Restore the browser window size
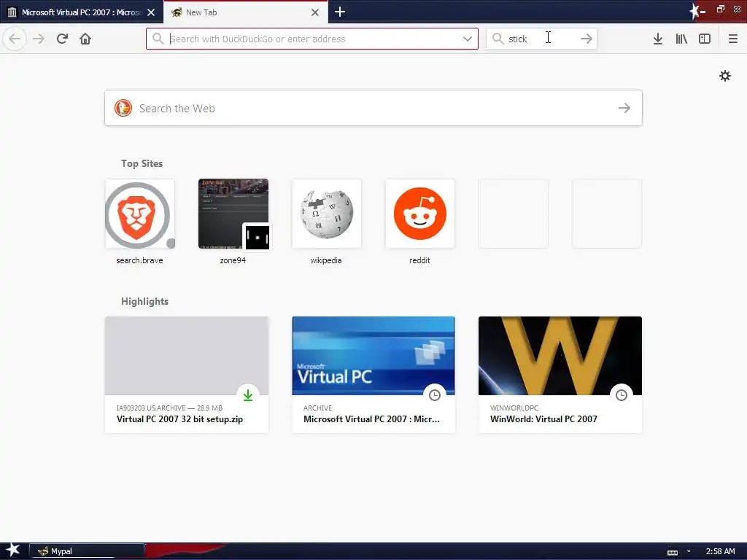This screenshot has width=747, height=560. point(721,9)
